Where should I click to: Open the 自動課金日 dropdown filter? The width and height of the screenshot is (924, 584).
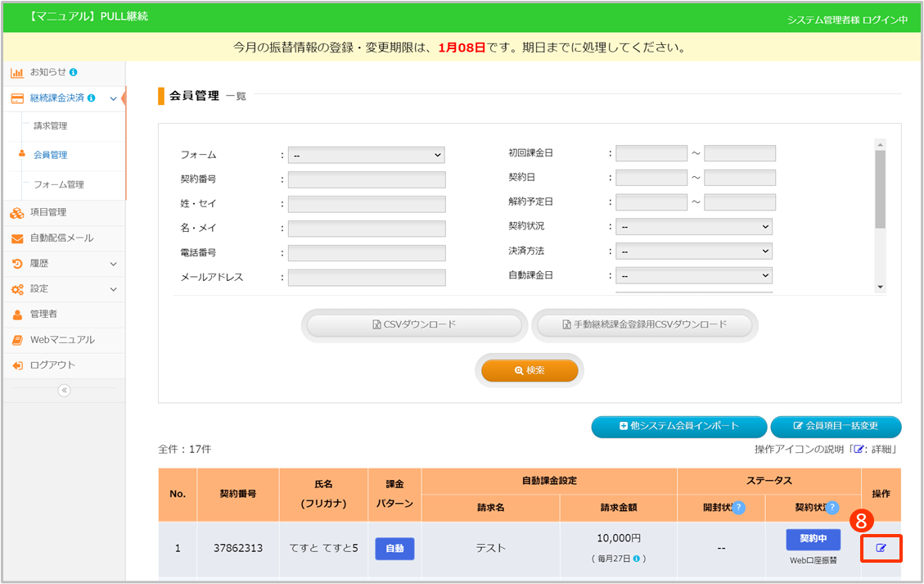coord(694,275)
